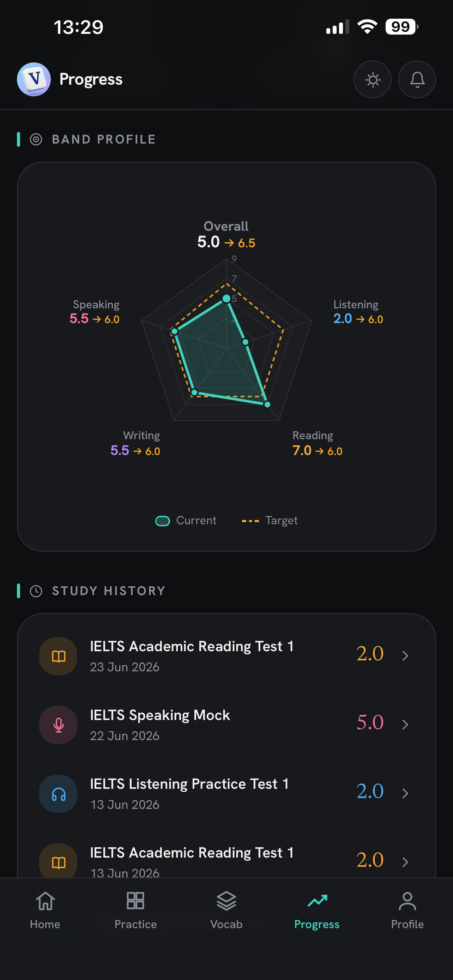Go to the Profile tab
This screenshot has height=980, width=453.
pyautogui.click(x=407, y=911)
